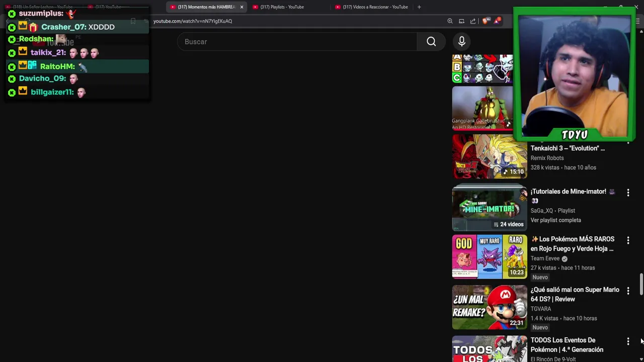Close the Momentos más HAMBREA tab
This screenshot has height=362, width=644.
pos(242,7)
